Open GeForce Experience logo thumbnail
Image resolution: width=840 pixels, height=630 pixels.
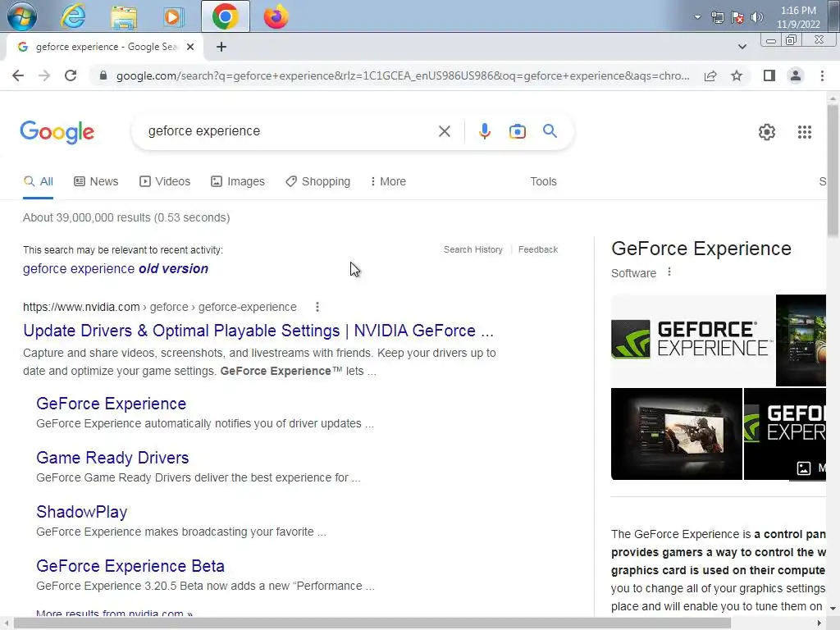tap(692, 340)
